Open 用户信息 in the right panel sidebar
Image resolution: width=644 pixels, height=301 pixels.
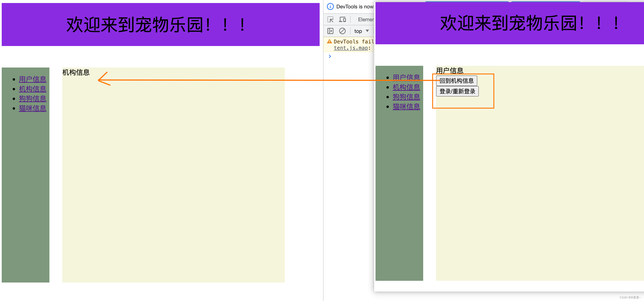pyautogui.click(x=406, y=77)
